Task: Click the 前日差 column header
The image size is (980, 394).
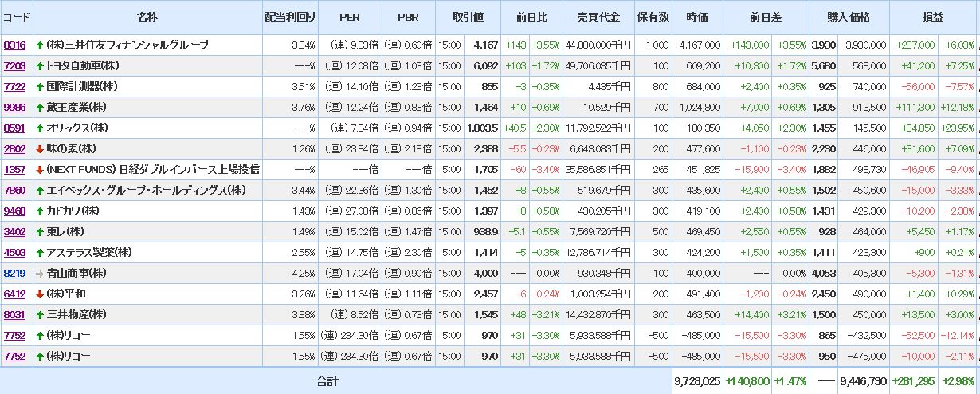Action: click(x=765, y=18)
